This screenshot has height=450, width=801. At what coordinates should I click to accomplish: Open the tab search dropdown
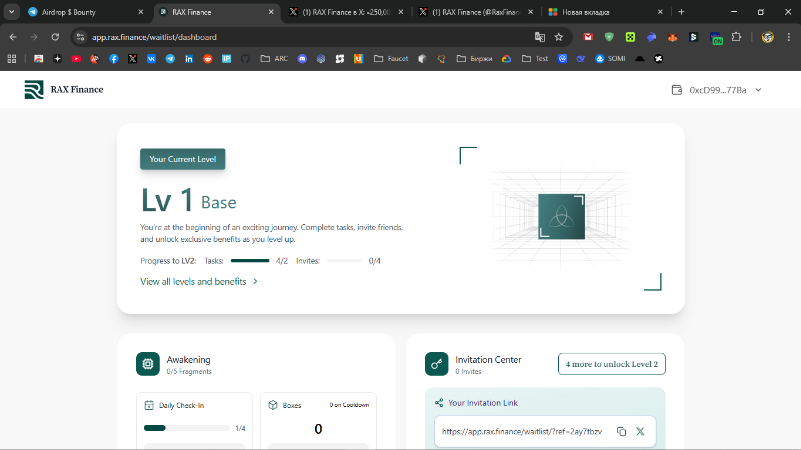coord(11,12)
